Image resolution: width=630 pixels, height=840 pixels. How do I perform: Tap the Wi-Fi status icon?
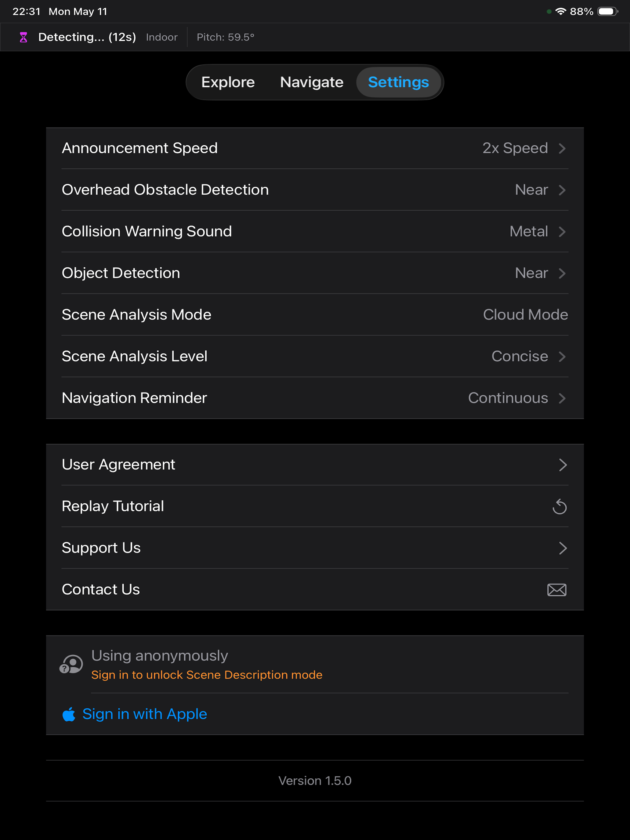pos(560,11)
